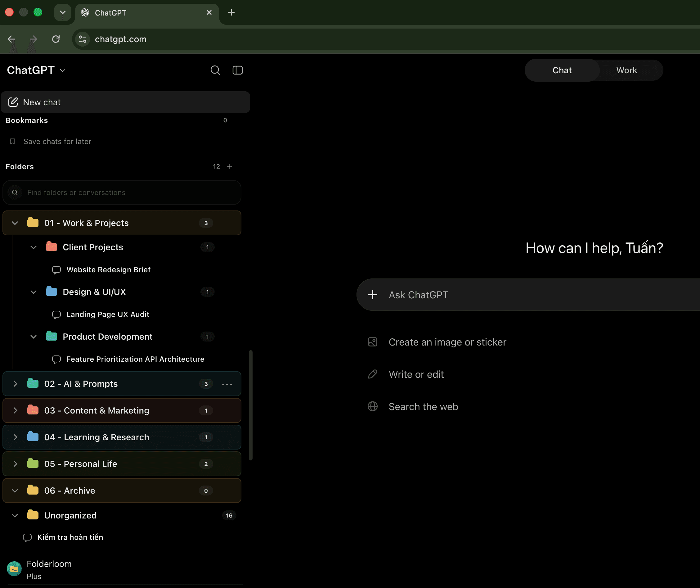
Task: Click the Folderloom avatar icon
Action: point(14,569)
